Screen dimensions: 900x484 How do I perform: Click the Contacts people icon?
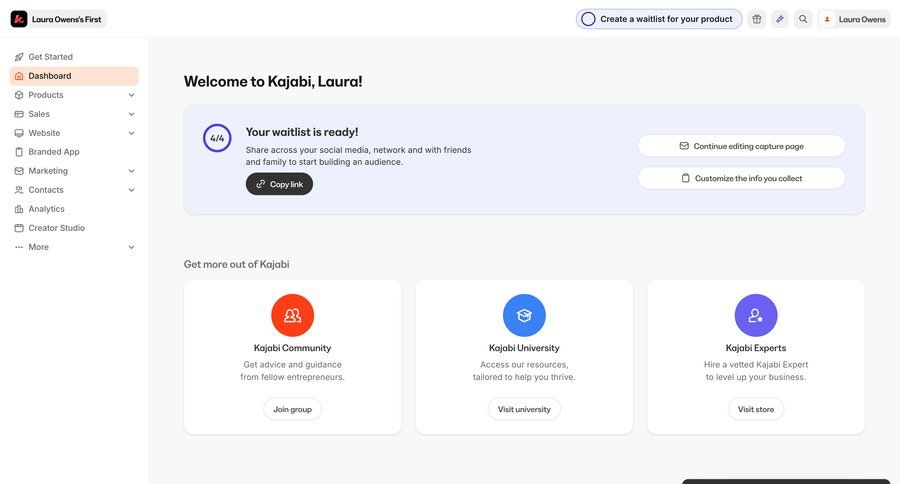pos(19,189)
